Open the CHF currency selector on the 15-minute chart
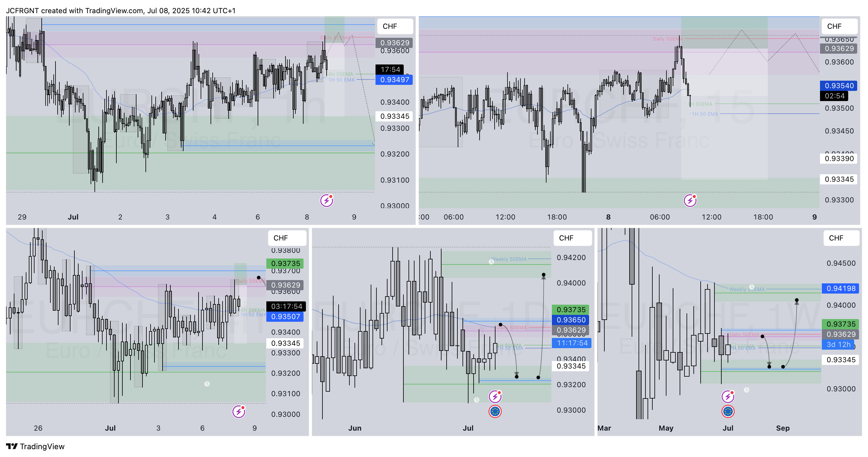Image resolution: width=868 pixels, height=457 pixels. point(840,26)
